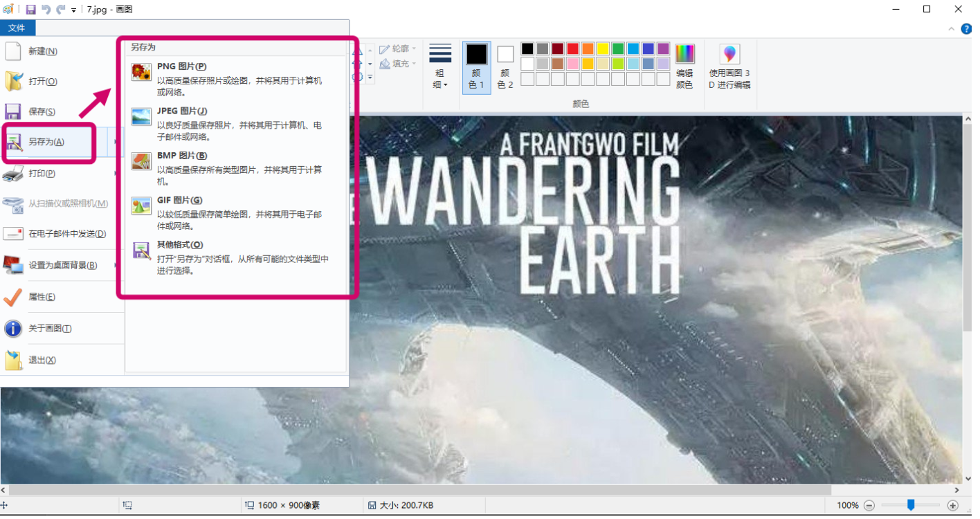Click the JPEG landscape thumbnail icon
Screen dimensions: 980x519
point(141,116)
